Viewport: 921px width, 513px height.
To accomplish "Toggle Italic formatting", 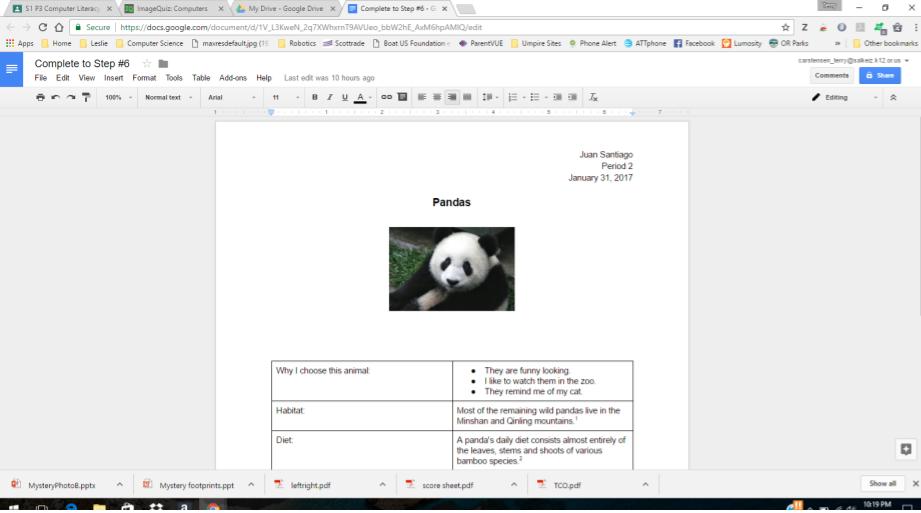I will coord(329,97).
